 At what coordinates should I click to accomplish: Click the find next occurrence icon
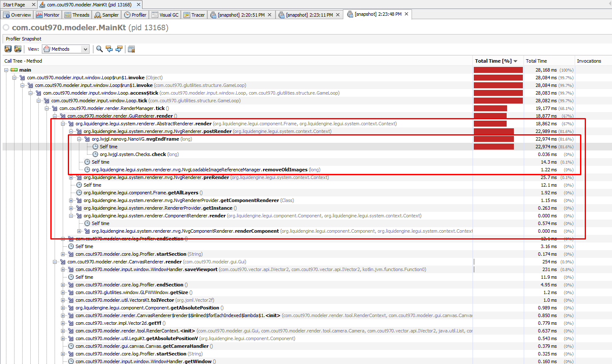pos(119,49)
